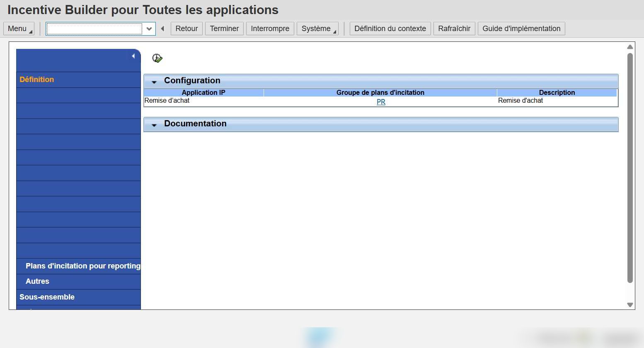Collapse the Documentation section

[x=154, y=125]
